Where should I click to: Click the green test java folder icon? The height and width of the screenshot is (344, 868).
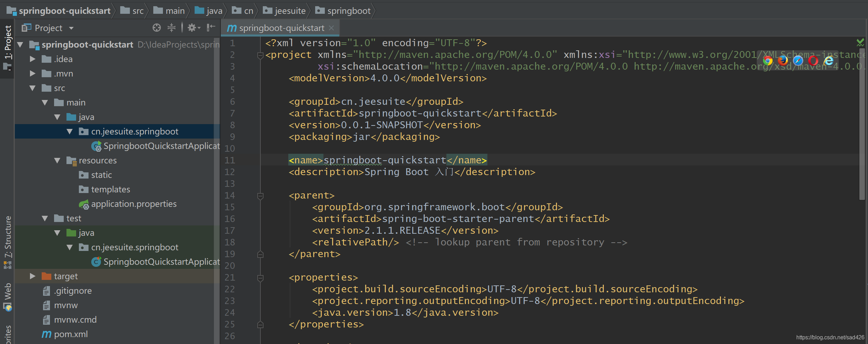71,233
